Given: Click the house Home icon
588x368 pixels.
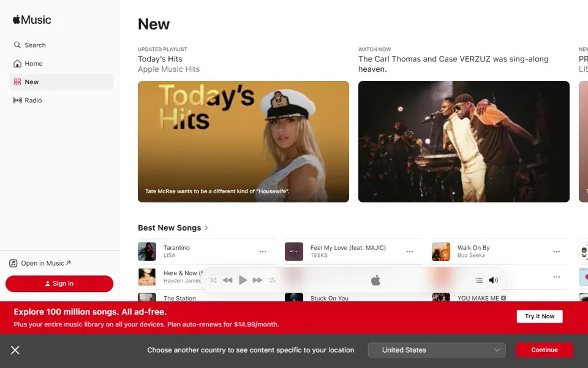Looking at the screenshot, I should coord(17,63).
